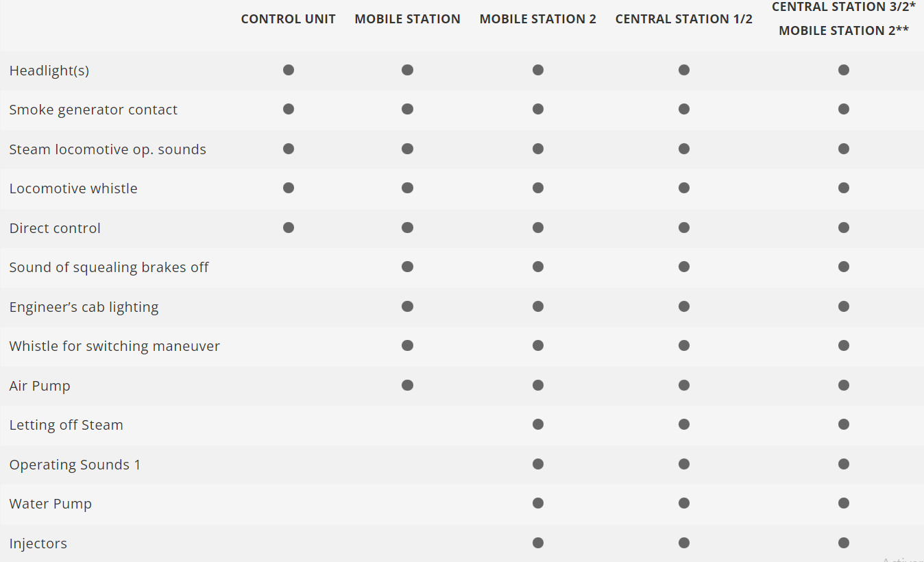The width and height of the screenshot is (924, 562).
Task: Click the Sound of squealing brakes off label
Action: 109,267
